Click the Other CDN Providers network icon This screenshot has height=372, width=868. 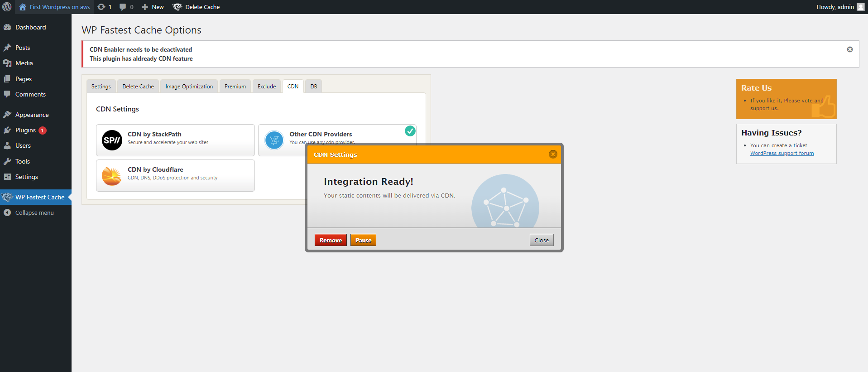click(x=274, y=140)
